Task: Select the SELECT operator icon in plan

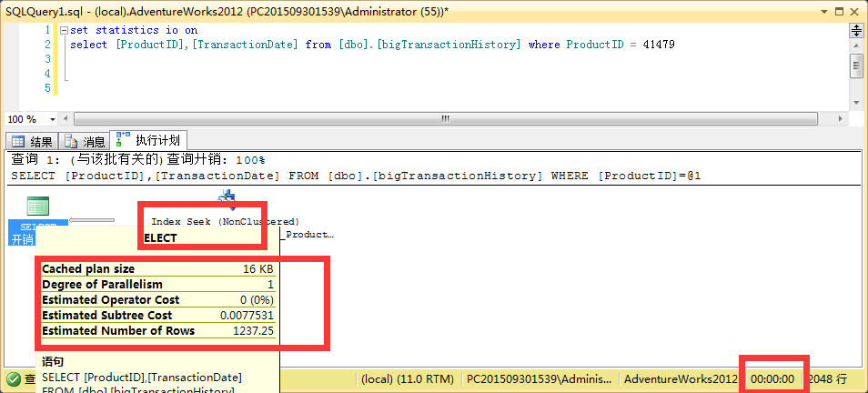Action: (37, 206)
